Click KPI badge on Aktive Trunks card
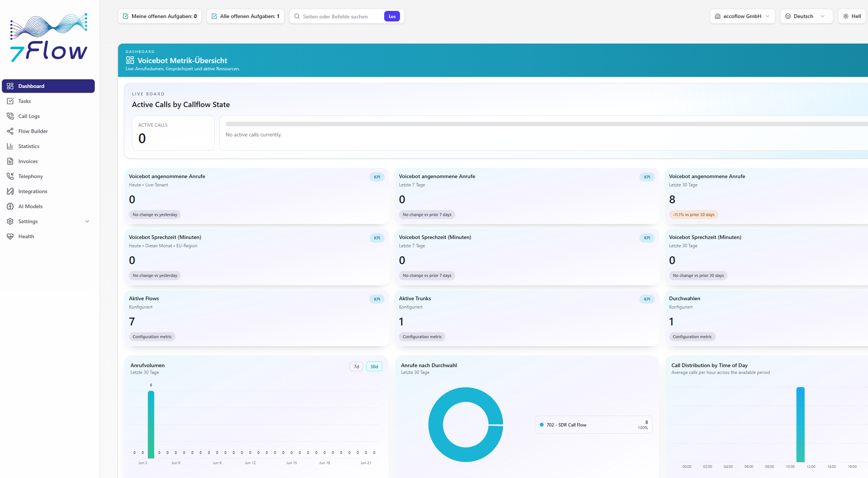Screen dimensions: 868x478 point(647,299)
